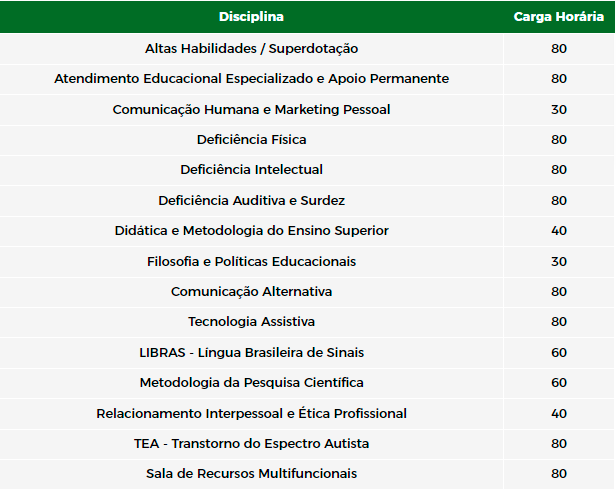This screenshot has height=490, width=616.
Task: Select Filosofia e Políticas Educacionais
Action: (251, 261)
